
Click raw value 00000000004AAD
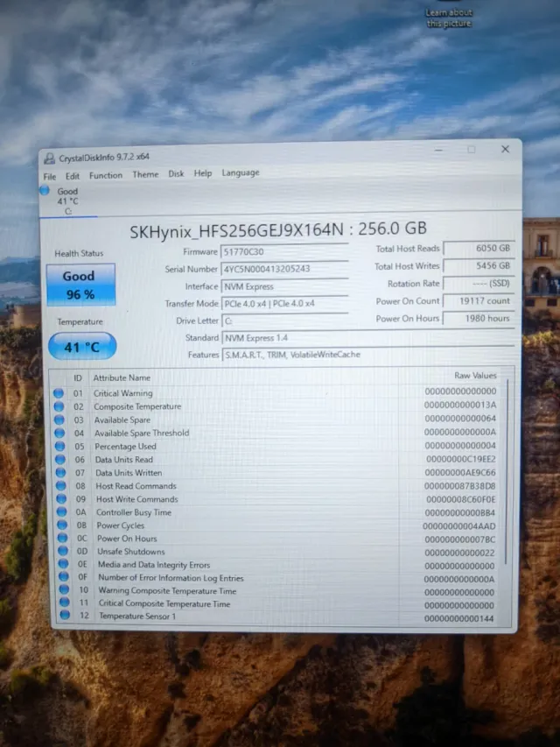459,526
